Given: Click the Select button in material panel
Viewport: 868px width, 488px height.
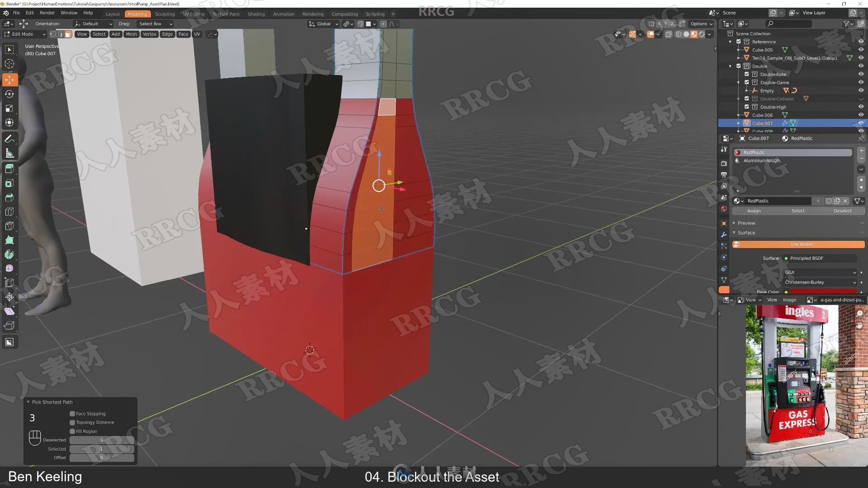Looking at the screenshot, I should (797, 211).
